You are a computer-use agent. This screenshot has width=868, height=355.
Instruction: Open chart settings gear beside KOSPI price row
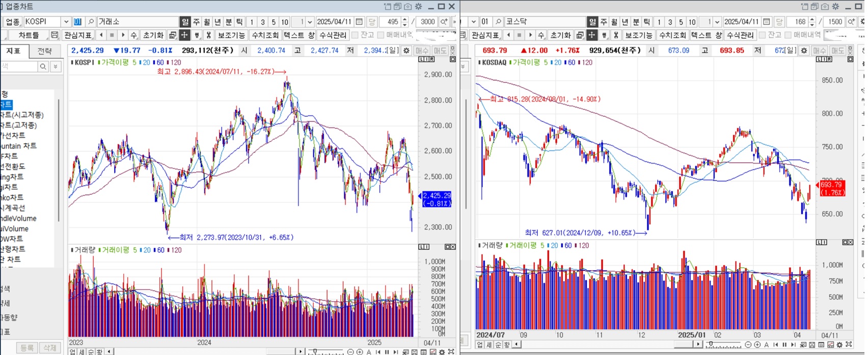[x=406, y=50]
